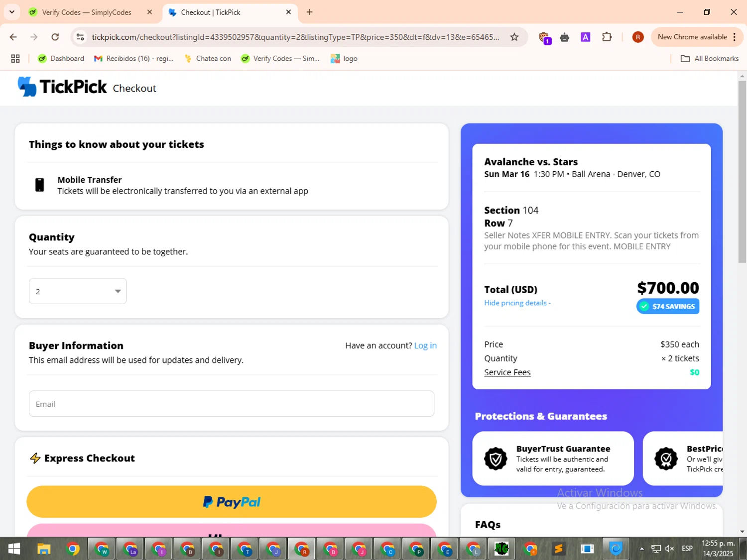Collapse pricing with Hide pricing details
This screenshot has width=747, height=560.
click(x=517, y=303)
